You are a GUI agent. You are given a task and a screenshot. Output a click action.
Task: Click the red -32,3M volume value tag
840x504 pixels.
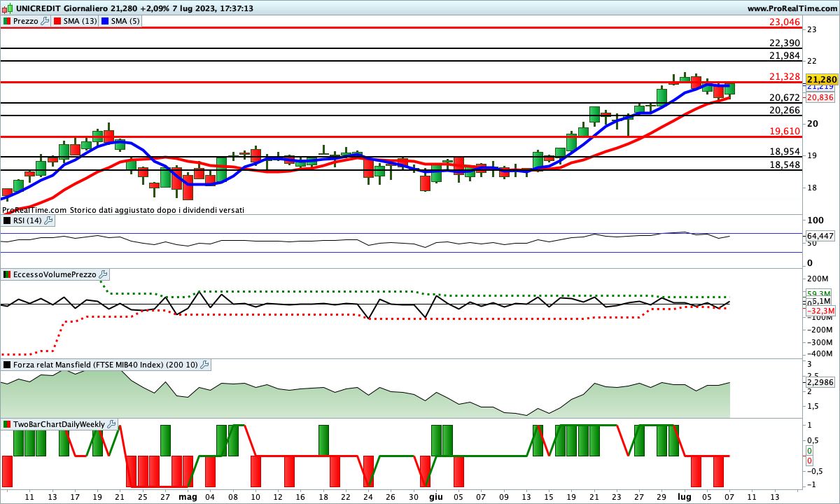point(820,311)
